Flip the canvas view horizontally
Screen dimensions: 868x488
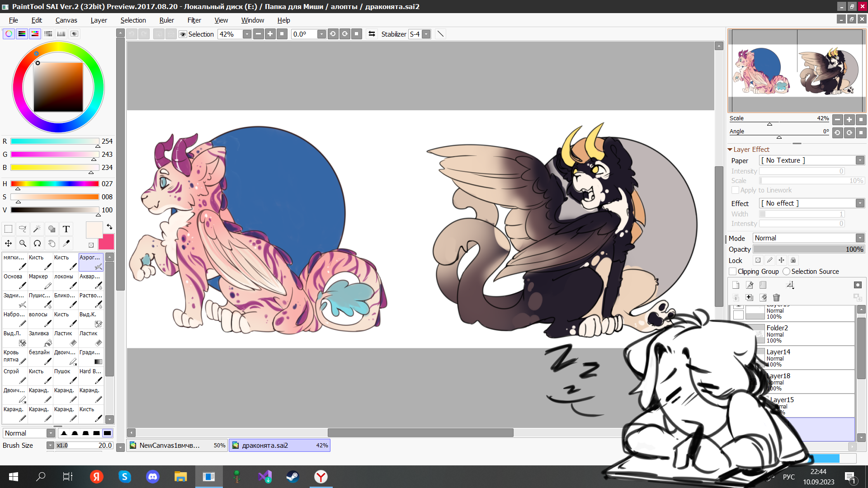pyautogui.click(x=372, y=34)
